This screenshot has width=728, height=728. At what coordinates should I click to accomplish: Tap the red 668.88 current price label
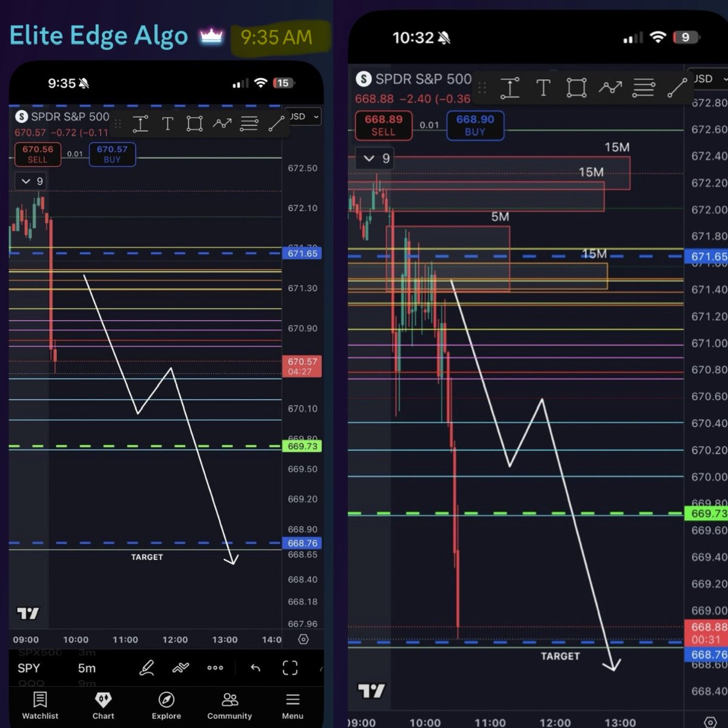tap(706, 633)
